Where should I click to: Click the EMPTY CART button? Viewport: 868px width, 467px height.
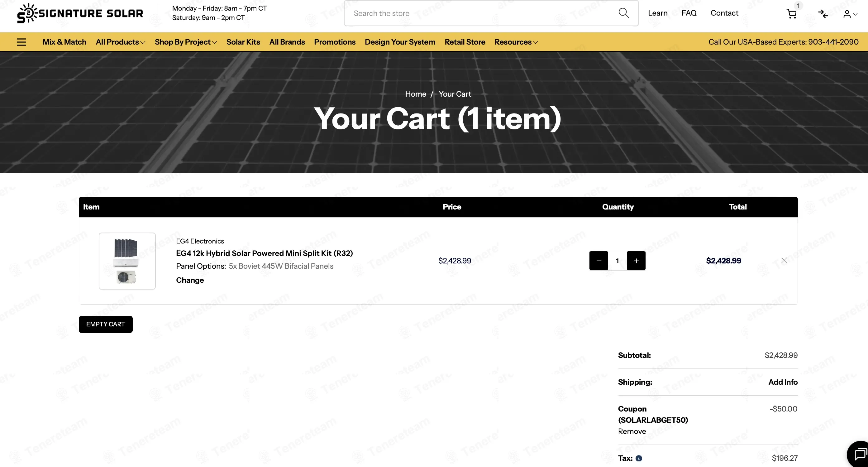pyautogui.click(x=106, y=324)
